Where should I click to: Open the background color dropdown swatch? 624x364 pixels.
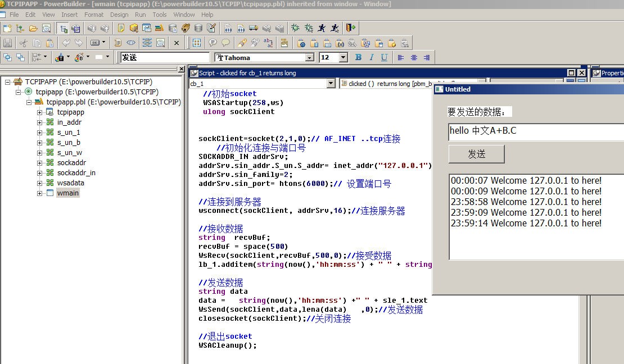(x=105, y=57)
